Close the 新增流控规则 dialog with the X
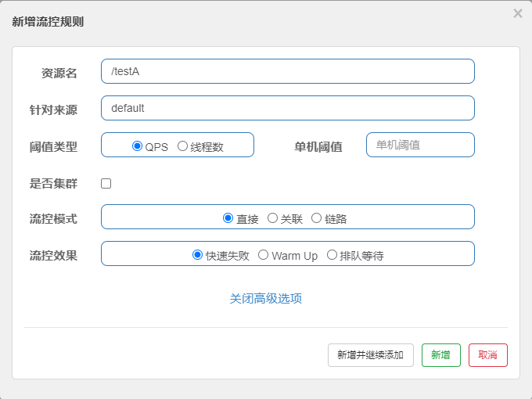The width and height of the screenshot is (532, 399). pos(518,13)
